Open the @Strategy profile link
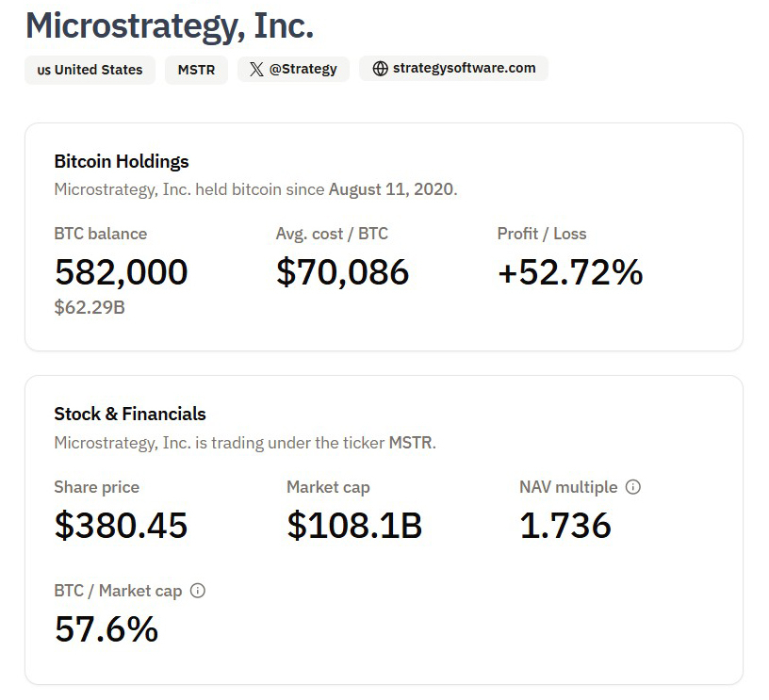This screenshot has height=700, width=769. pyautogui.click(x=303, y=69)
